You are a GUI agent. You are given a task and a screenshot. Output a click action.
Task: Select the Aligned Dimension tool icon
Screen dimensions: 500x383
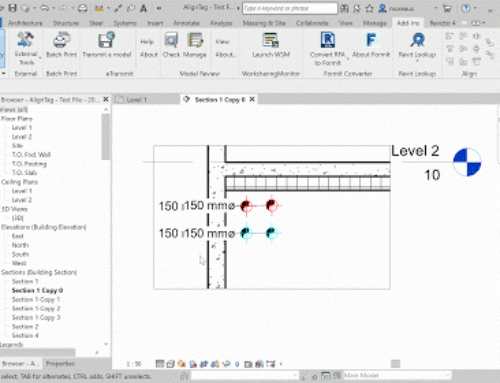coord(118,8)
